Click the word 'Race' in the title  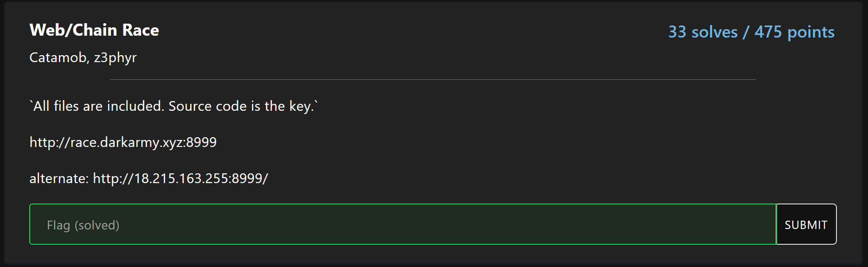tap(141, 30)
